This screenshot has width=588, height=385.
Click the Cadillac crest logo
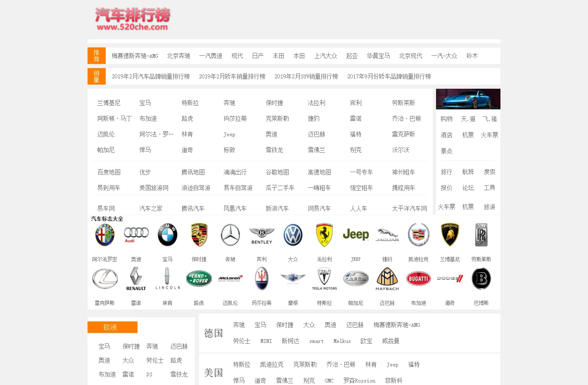coord(419,235)
